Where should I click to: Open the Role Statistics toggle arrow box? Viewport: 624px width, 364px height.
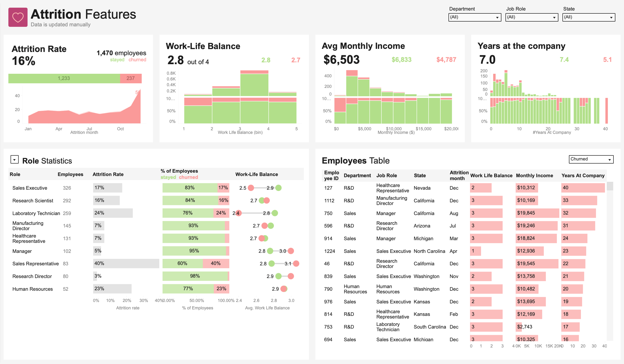pos(14,160)
